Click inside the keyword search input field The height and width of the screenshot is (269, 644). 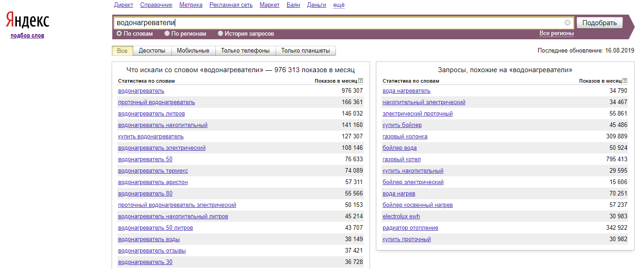pyautogui.click(x=338, y=23)
